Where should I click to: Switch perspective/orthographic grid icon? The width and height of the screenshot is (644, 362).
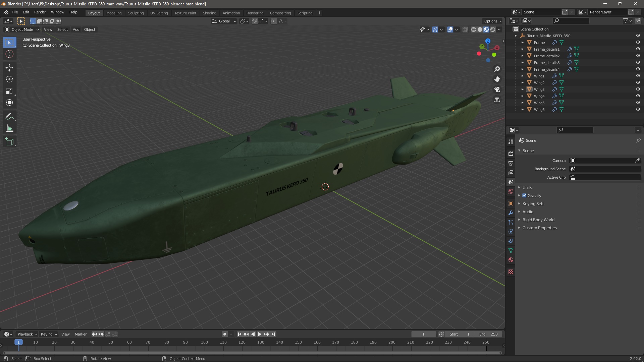pos(497,100)
